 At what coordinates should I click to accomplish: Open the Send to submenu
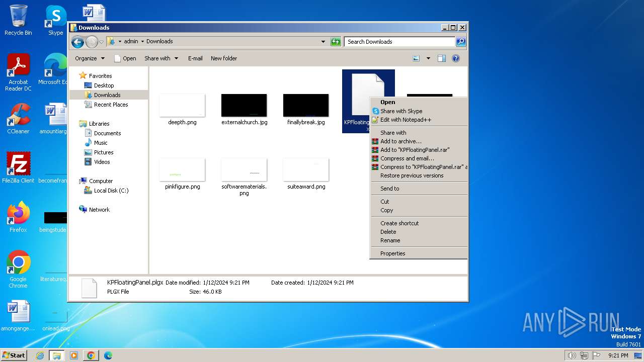pos(389,189)
